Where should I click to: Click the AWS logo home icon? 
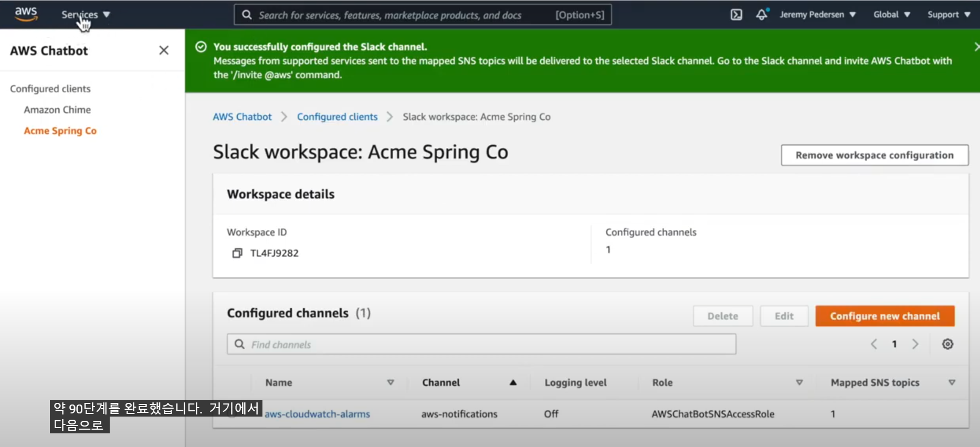26,14
